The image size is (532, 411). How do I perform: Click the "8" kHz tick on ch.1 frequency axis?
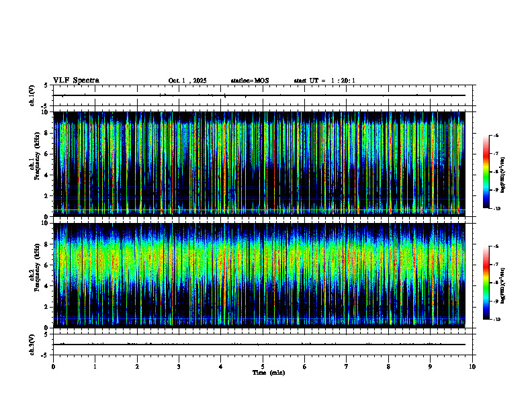click(x=46, y=133)
